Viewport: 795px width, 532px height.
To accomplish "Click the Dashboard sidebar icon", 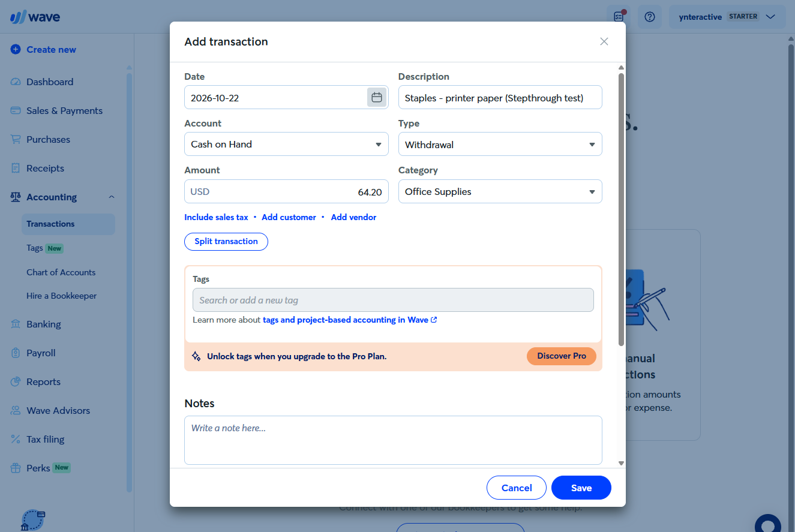I will click(16, 82).
